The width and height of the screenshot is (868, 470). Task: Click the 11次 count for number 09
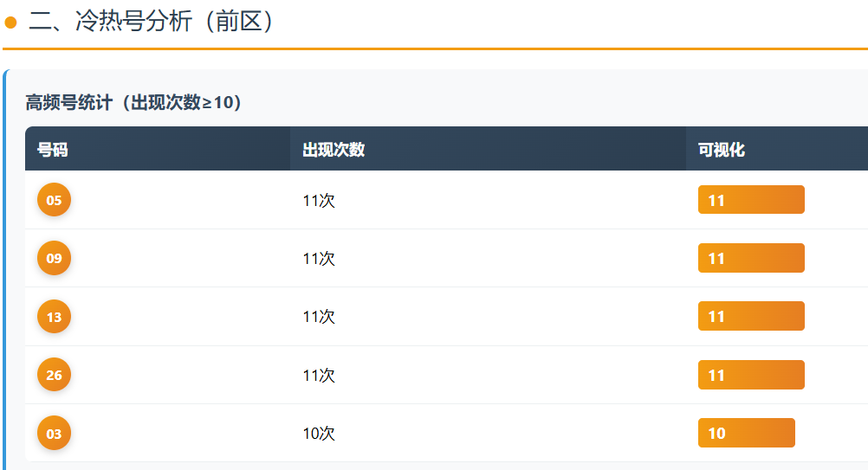pyautogui.click(x=319, y=259)
